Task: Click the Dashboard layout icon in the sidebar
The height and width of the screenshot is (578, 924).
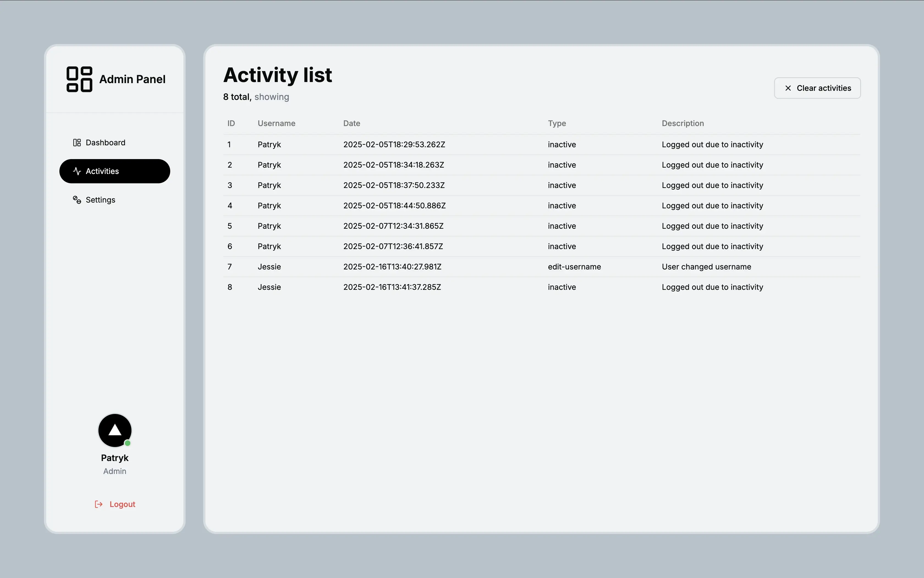Action: coord(77,143)
